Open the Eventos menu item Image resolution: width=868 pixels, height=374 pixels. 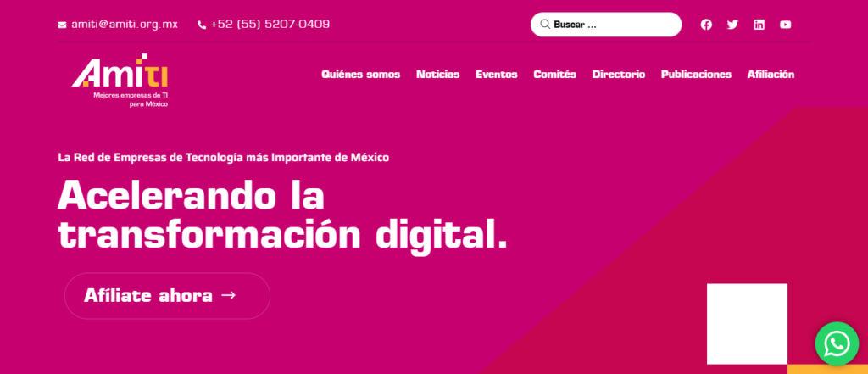[x=497, y=75]
